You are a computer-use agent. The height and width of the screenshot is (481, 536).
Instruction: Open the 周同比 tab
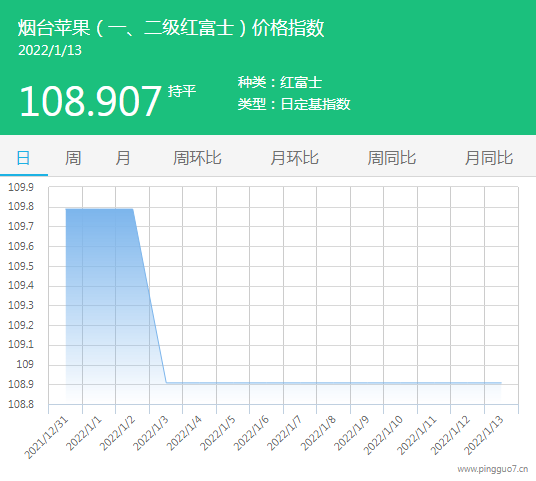pos(391,158)
